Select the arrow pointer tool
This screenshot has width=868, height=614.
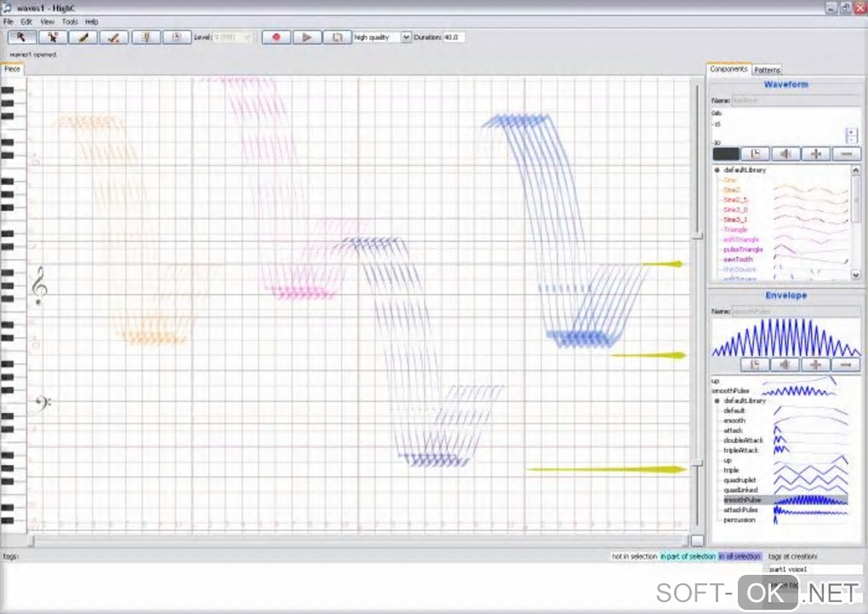point(22,37)
